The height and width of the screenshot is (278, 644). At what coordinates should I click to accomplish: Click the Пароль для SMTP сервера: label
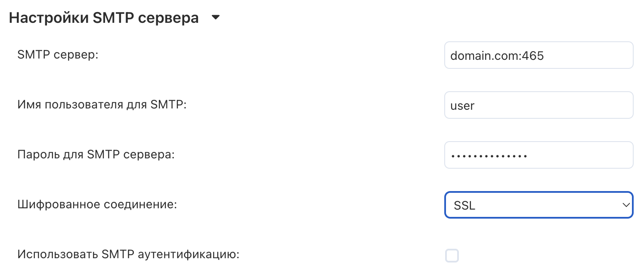click(96, 155)
